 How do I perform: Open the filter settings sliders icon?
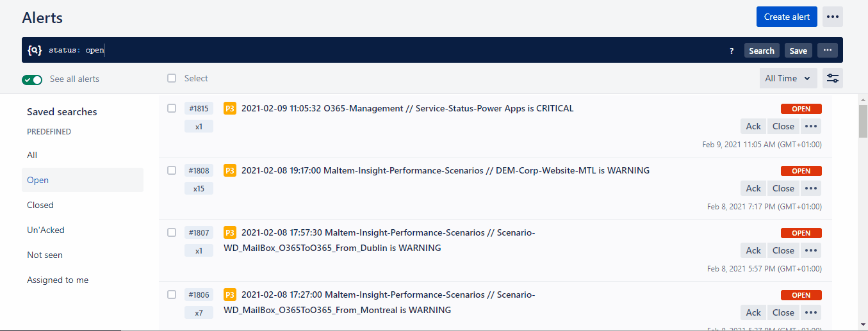tap(832, 78)
